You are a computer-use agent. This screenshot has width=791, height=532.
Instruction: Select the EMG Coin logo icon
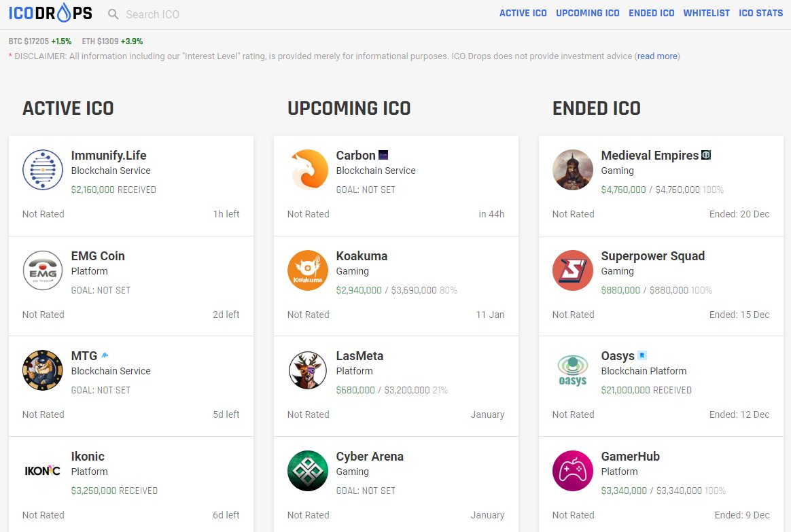click(x=42, y=270)
